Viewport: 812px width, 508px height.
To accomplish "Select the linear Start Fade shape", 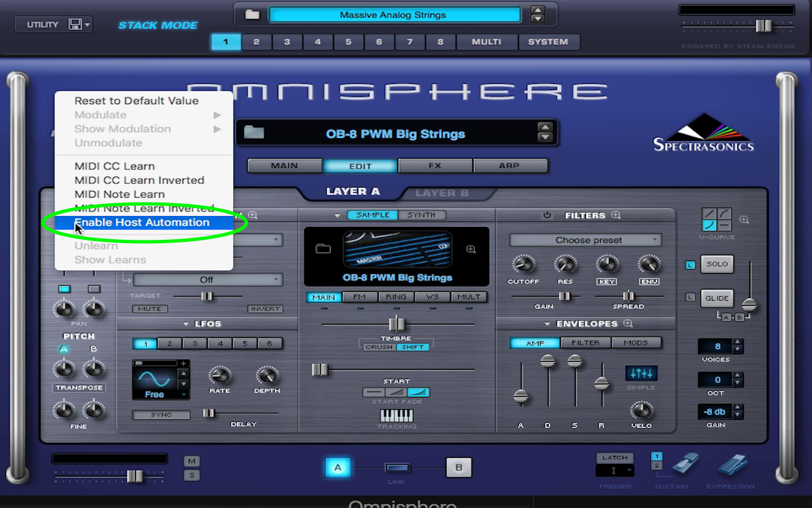I will coord(396,392).
